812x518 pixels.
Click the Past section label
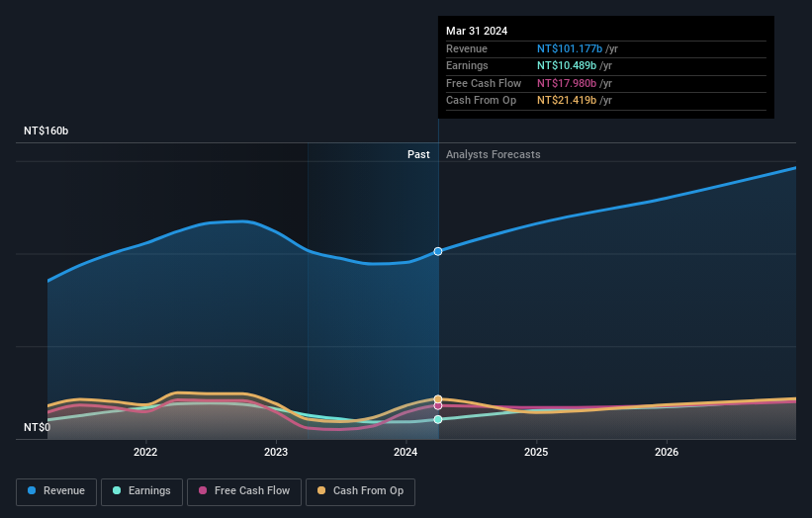(x=418, y=154)
